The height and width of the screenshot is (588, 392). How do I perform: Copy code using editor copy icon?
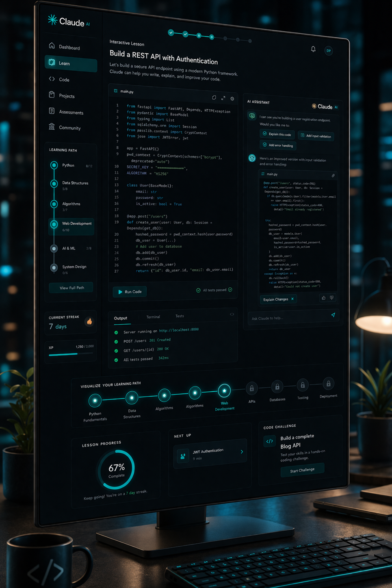[x=214, y=98]
